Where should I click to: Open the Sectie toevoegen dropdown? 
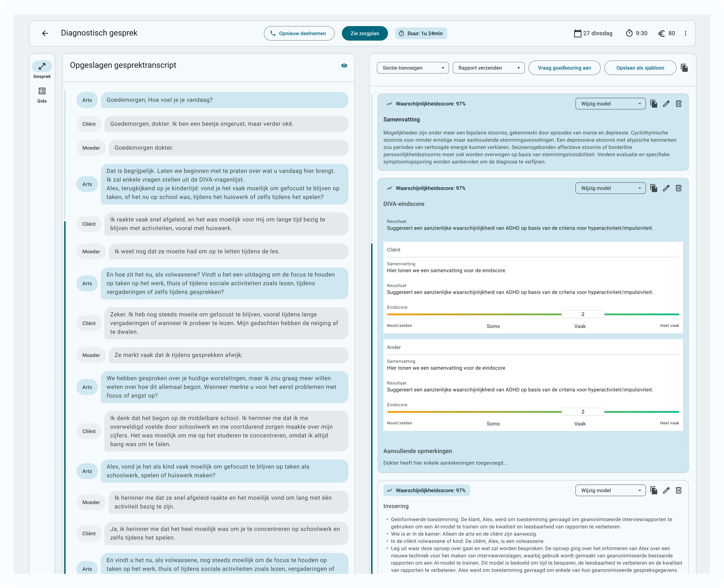click(x=412, y=68)
